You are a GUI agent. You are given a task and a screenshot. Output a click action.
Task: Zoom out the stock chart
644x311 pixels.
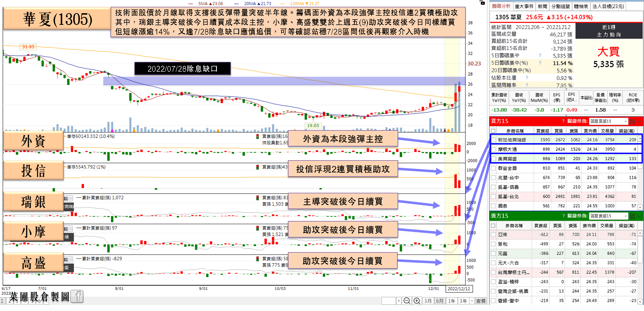pos(407,301)
